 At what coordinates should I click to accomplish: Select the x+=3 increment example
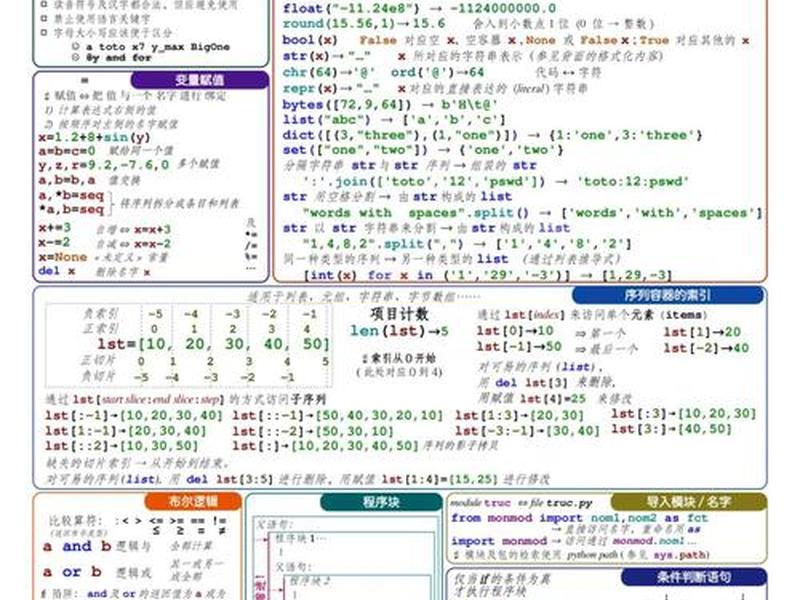pyautogui.click(x=55, y=228)
